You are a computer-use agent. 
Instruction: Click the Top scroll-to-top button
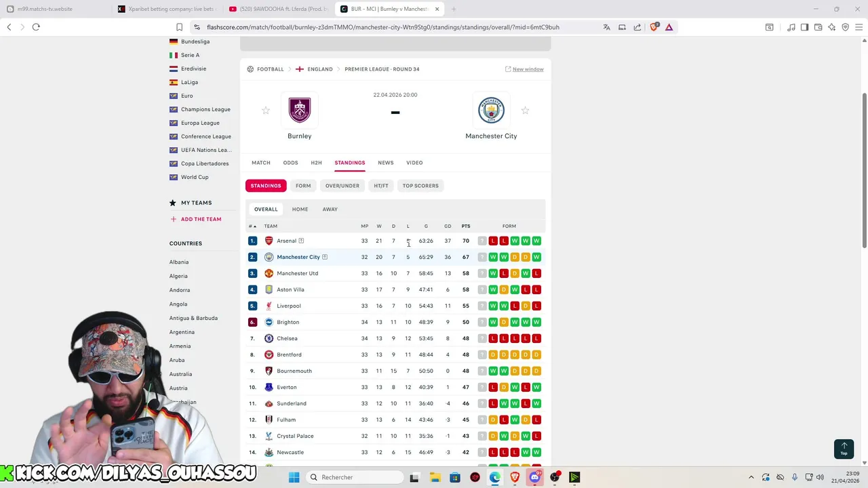pyautogui.click(x=844, y=449)
